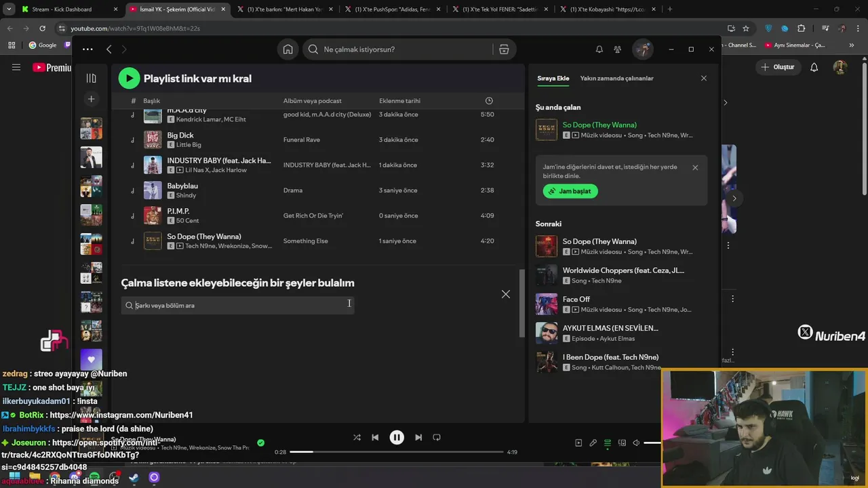Sort by 'Albüm veya podcast' column header
The height and width of the screenshot is (488, 868).
pos(313,101)
